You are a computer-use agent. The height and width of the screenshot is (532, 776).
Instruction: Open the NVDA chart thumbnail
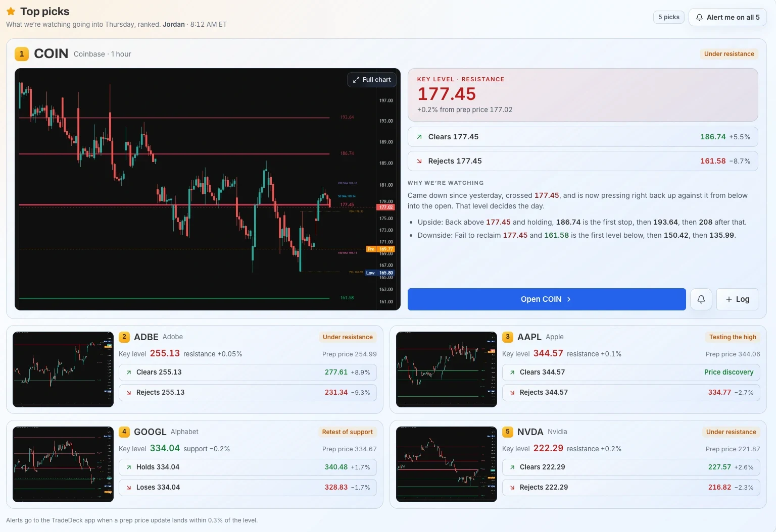(447, 464)
